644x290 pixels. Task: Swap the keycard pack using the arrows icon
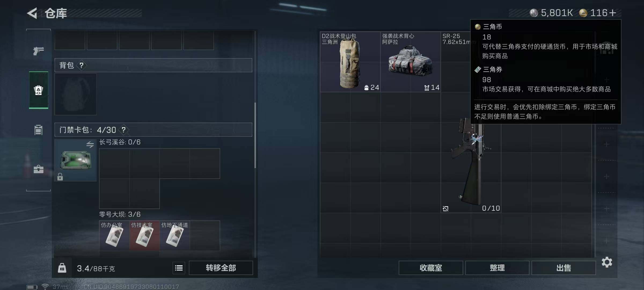click(90, 144)
